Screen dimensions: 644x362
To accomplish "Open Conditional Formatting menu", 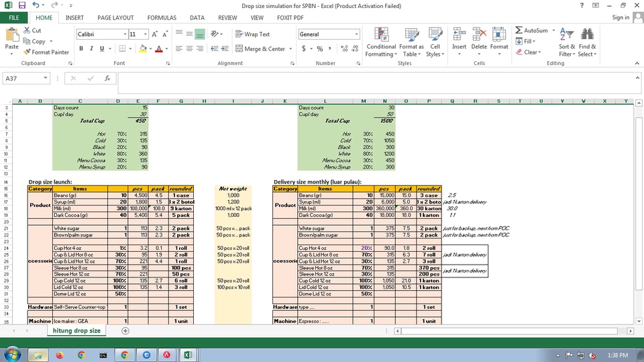I will tap(381, 42).
